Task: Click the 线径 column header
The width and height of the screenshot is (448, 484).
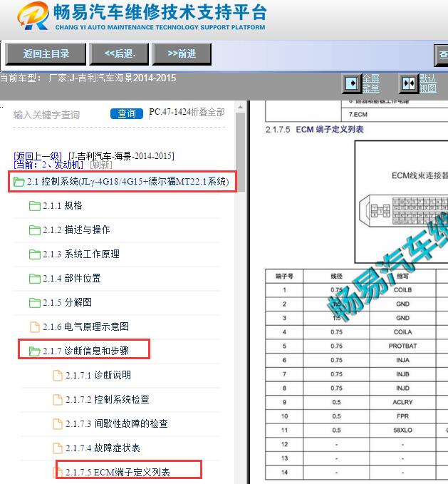Action: click(336, 276)
